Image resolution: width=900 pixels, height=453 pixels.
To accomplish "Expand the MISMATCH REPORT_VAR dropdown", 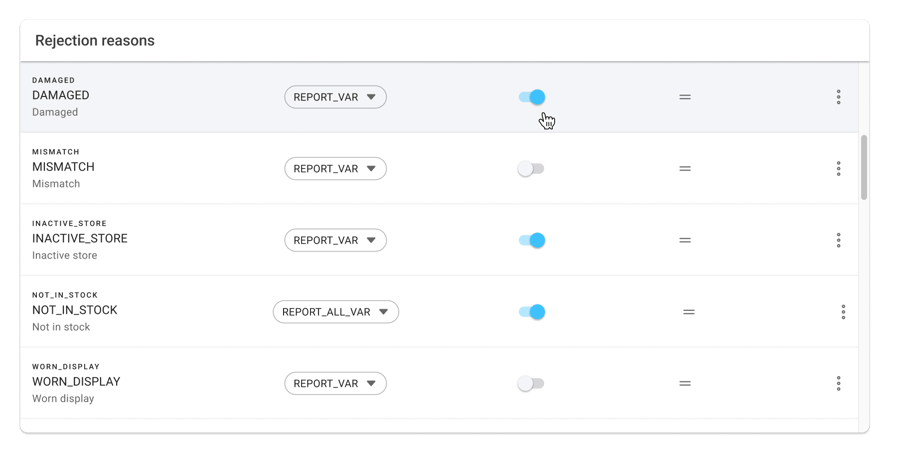I will 335,169.
